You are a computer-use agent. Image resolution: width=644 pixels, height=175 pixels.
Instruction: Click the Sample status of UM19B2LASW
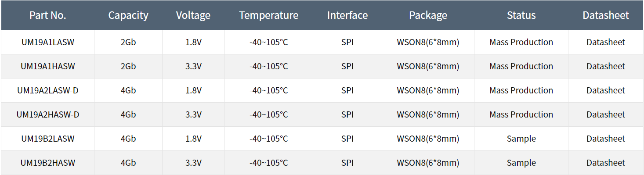coord(521,139)
